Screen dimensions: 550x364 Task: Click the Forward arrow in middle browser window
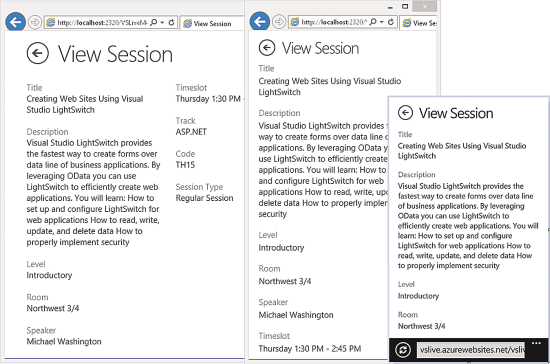pos(279,22)
